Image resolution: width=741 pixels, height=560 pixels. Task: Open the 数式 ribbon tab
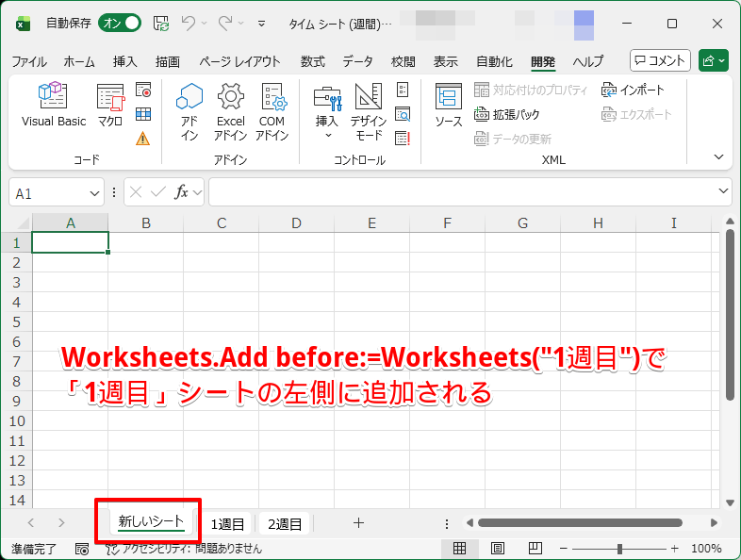313,61
